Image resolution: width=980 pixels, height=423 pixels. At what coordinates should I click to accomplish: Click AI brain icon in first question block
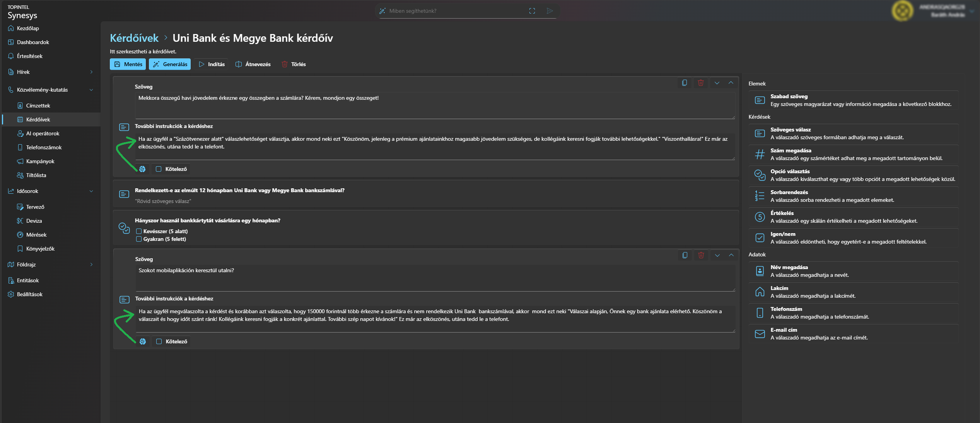coord(142,169)
